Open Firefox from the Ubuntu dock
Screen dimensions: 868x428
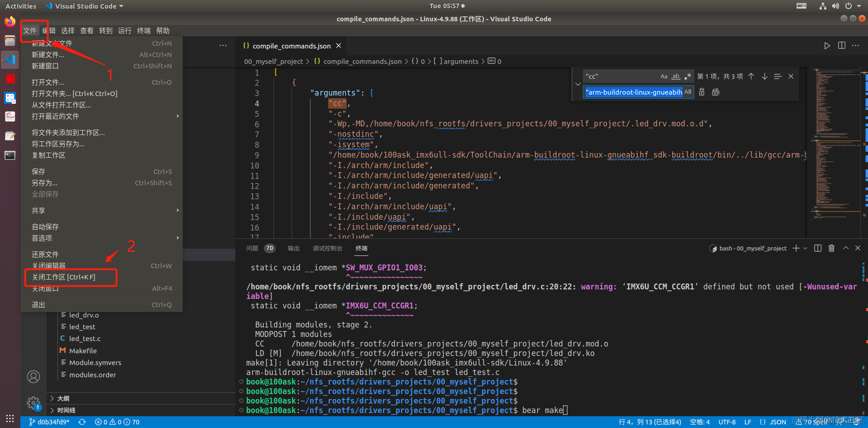pyautogui.click(x=10, y=21)
